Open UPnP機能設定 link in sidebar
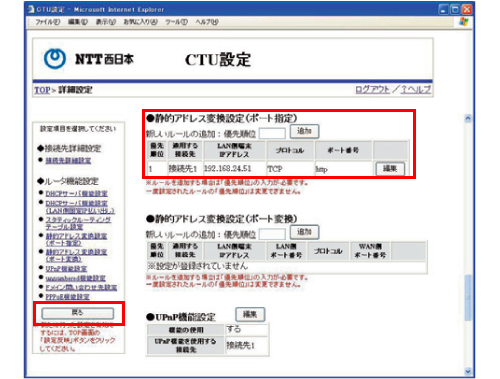Viewport: 500px width, 379px height. [x=66, y=269]
